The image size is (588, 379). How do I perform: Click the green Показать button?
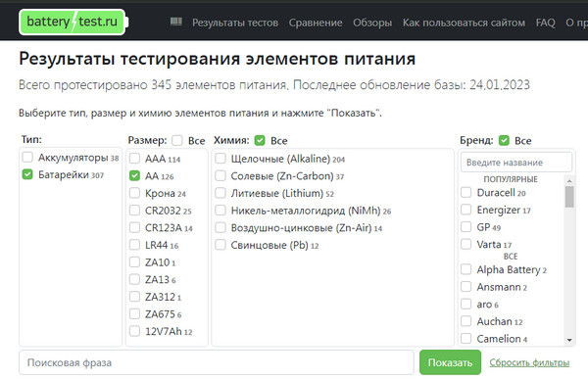[x=450, y=362]
